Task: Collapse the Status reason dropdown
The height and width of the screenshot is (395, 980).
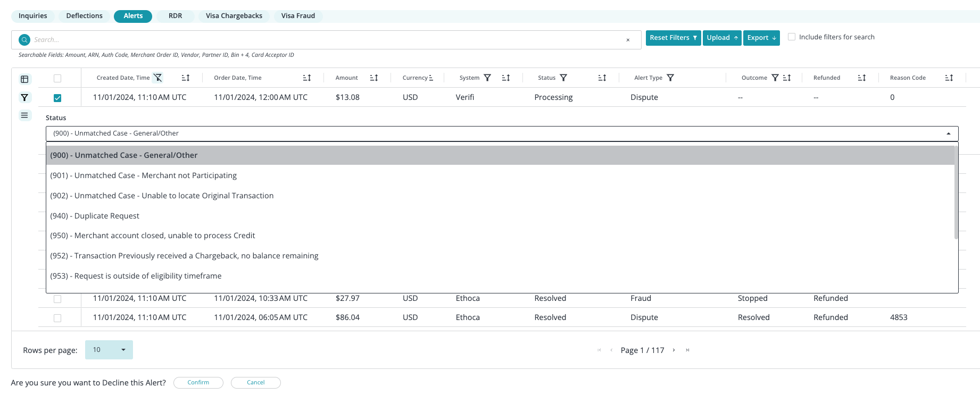Action: (949, 133)
